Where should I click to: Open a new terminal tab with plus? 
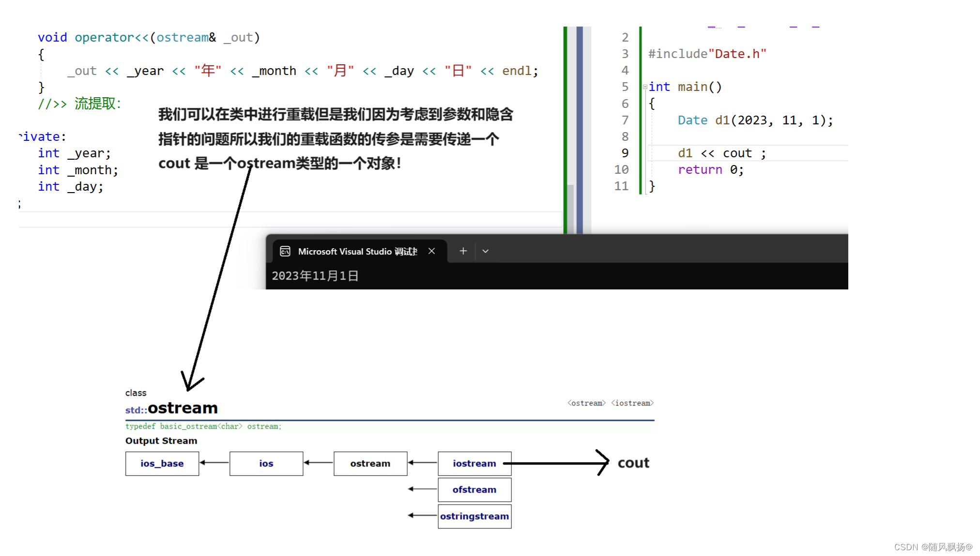point(463,251)
